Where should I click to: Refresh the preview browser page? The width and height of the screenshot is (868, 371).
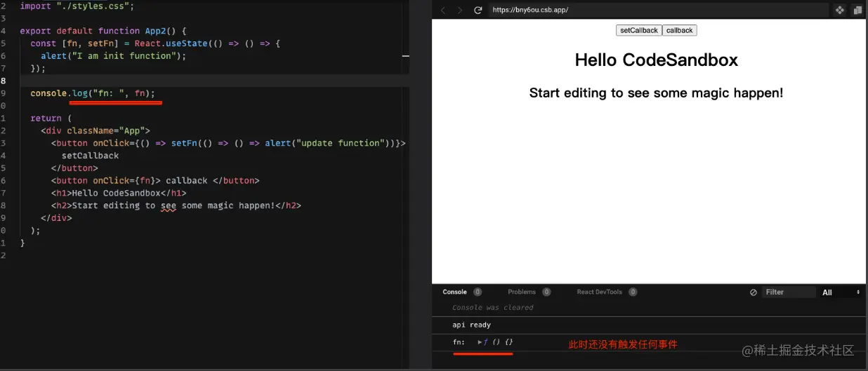click(478, 11)
